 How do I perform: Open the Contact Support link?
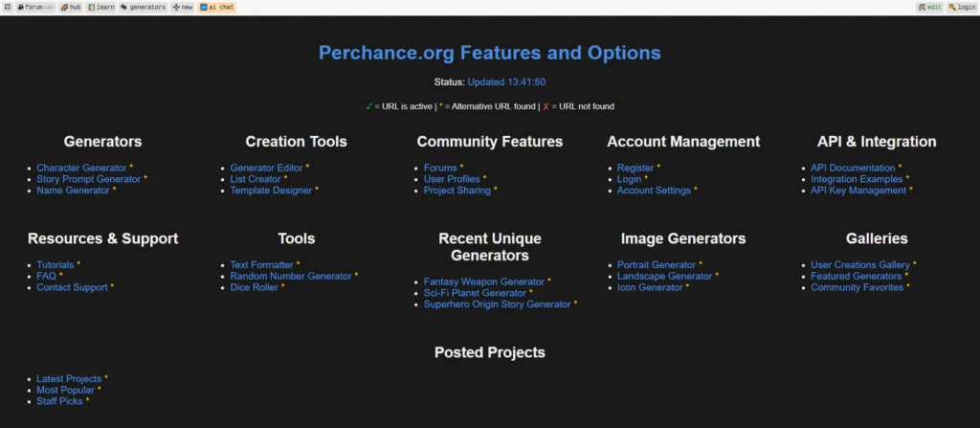tap(72, 287)
